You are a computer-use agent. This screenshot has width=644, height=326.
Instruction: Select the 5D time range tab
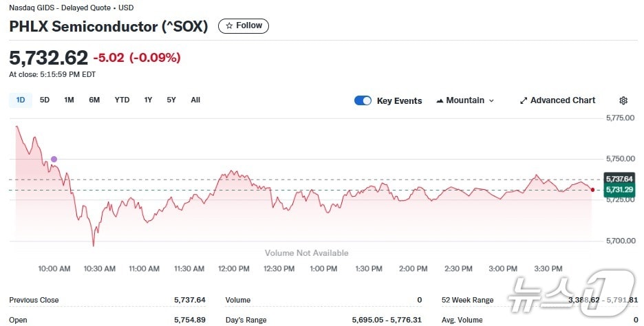(x=45, y=100)
